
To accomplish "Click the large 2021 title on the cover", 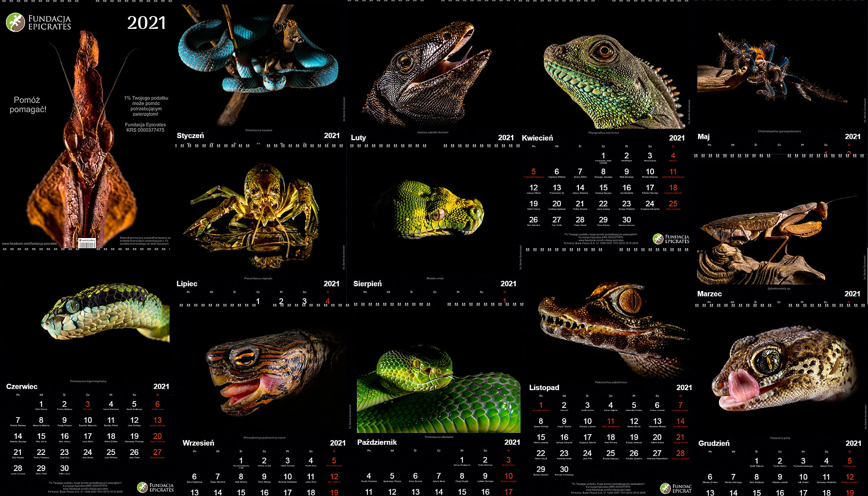I will (147, 23).
